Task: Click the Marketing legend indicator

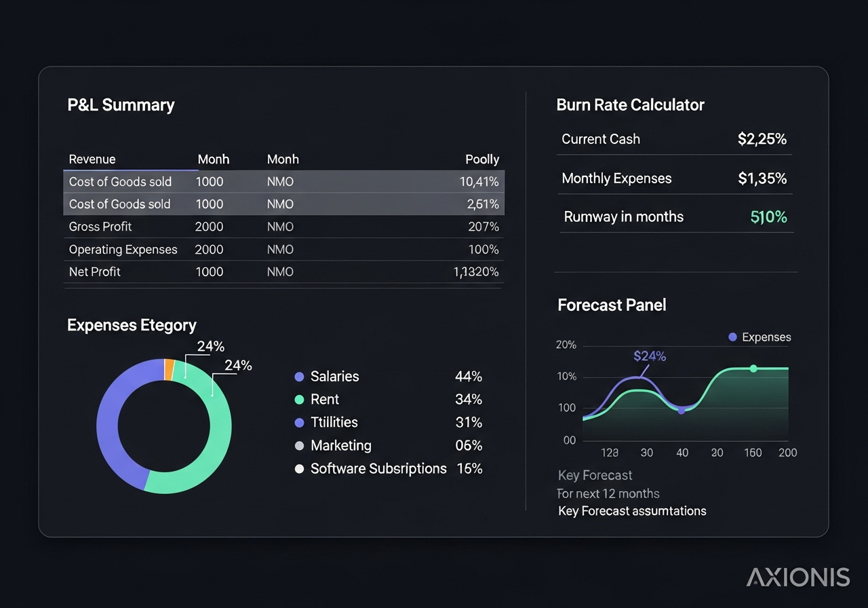Action: tap(299, 445)
